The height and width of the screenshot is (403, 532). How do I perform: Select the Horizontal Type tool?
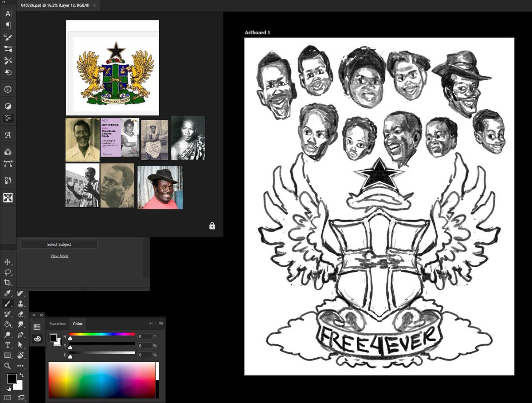pos(8,345)
